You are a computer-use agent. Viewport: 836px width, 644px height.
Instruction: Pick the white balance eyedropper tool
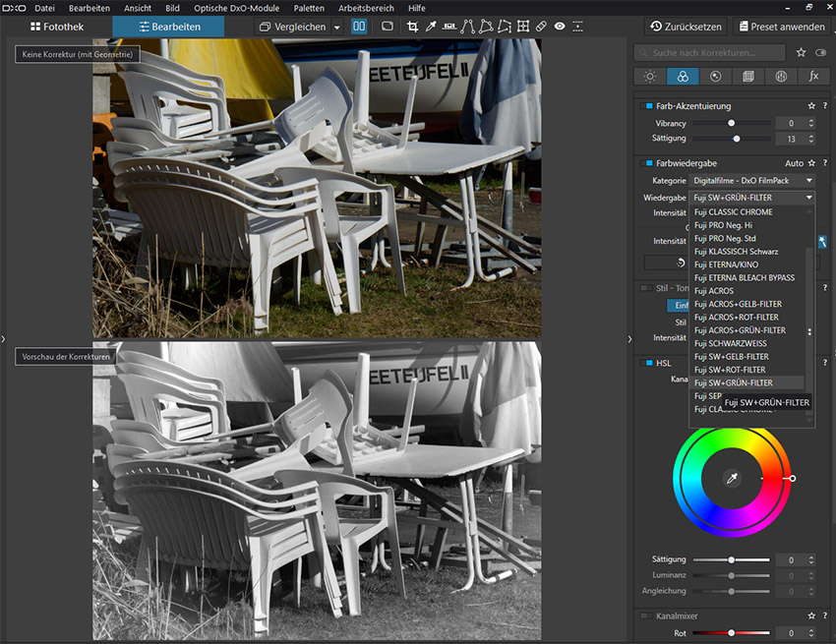(431, 27)
